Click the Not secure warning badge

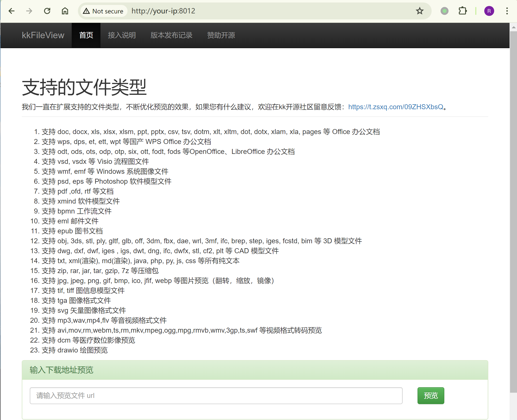click(x=103, y=11)
